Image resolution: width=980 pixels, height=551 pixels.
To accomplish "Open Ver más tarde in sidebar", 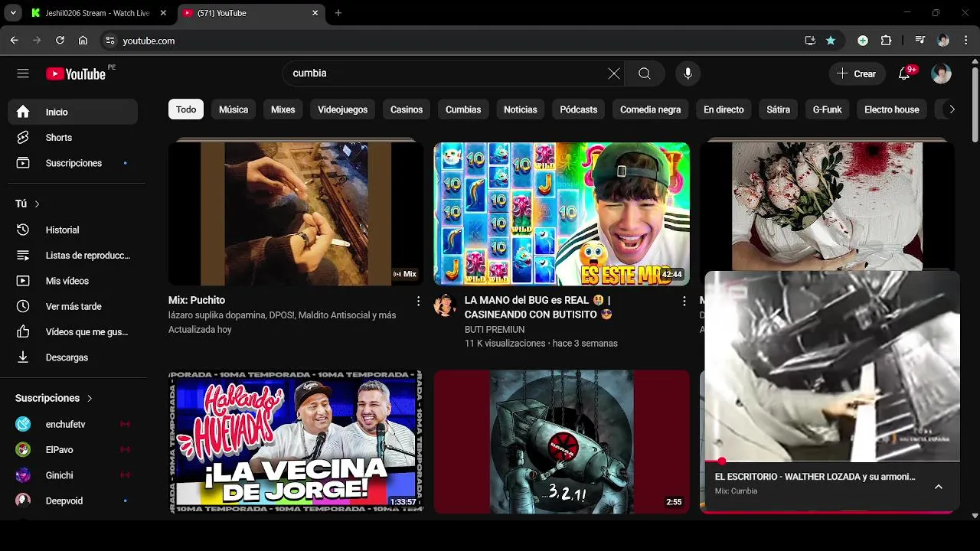I will click(73, 306).
